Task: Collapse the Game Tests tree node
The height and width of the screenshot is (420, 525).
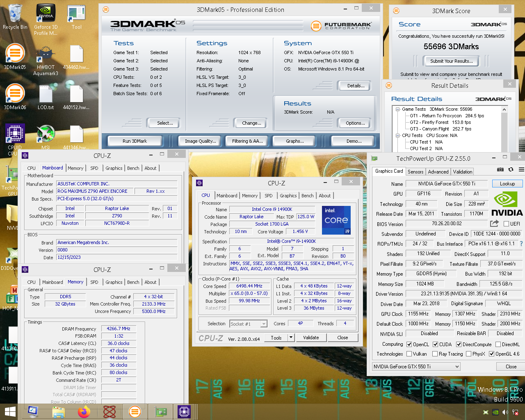Action: [397, 109]
